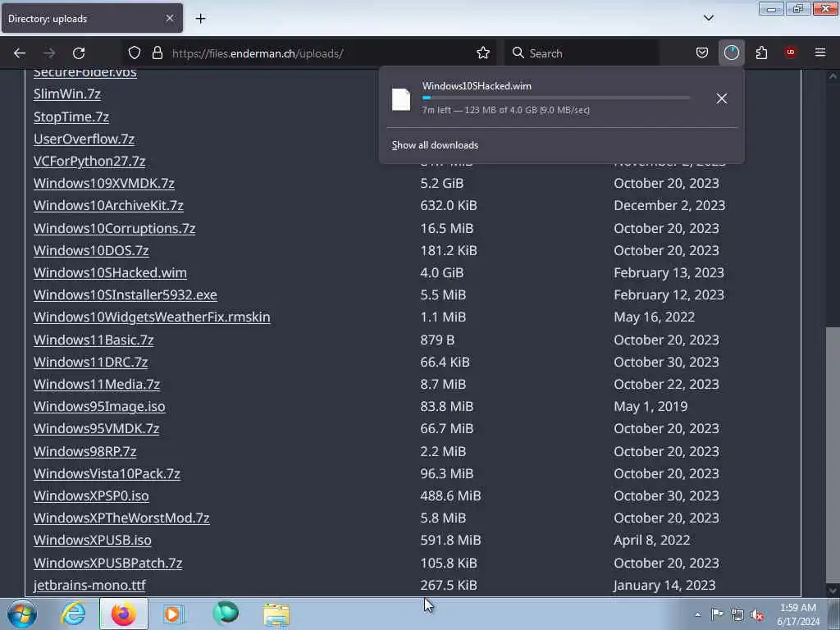Open VCForPython27.7z link
The height and width of the screenshot is (630, 840).
89,161
